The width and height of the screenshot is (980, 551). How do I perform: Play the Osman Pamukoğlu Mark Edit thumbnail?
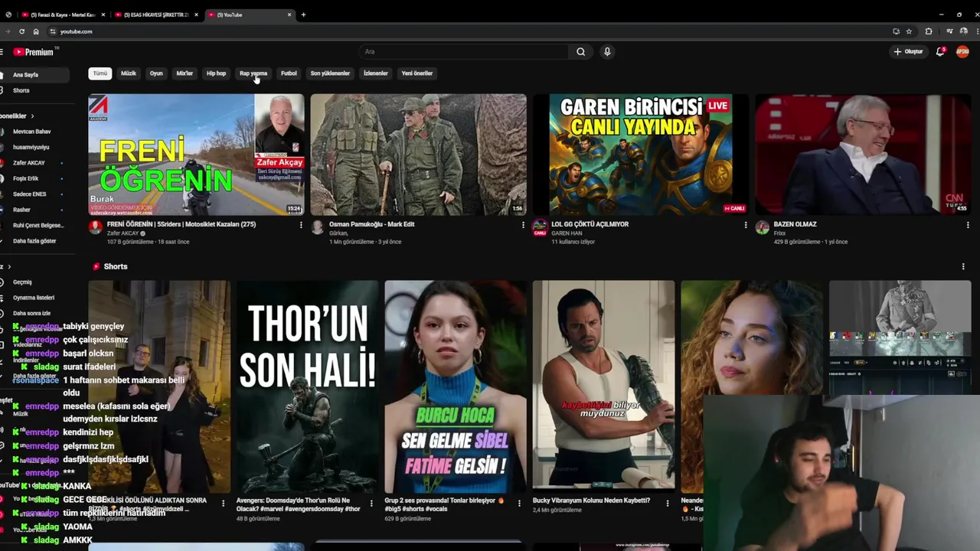(419, 155)
